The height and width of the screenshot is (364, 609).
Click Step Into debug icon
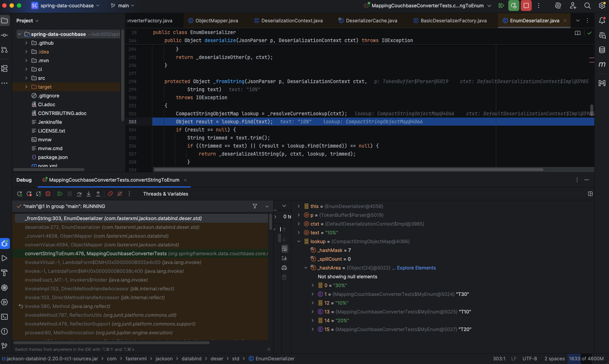[x=89, y=194]
